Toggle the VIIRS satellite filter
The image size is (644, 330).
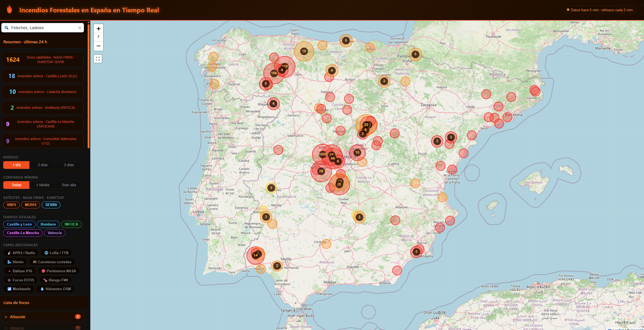12,205
